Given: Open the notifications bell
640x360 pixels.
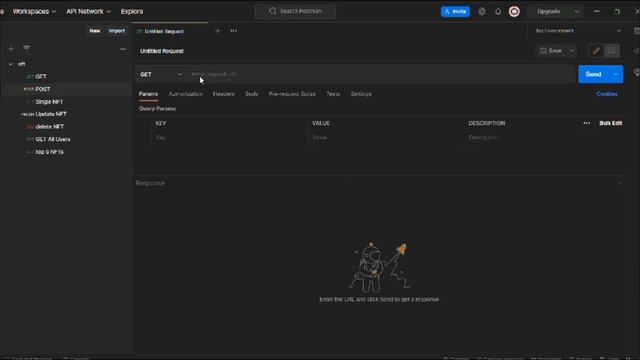Looking at the screenshot, I should point(498,11).
